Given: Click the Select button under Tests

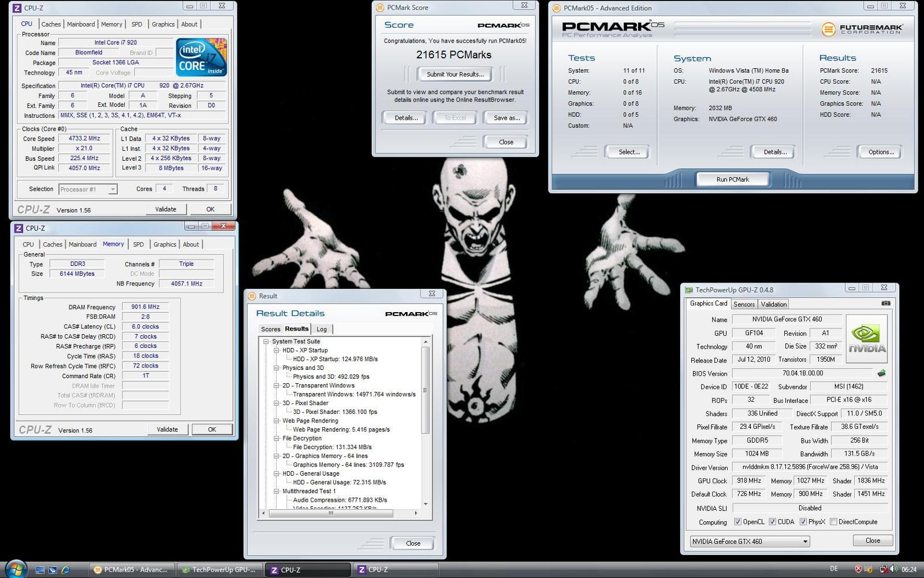Looking at the screenshot, I should pos(629,152).
